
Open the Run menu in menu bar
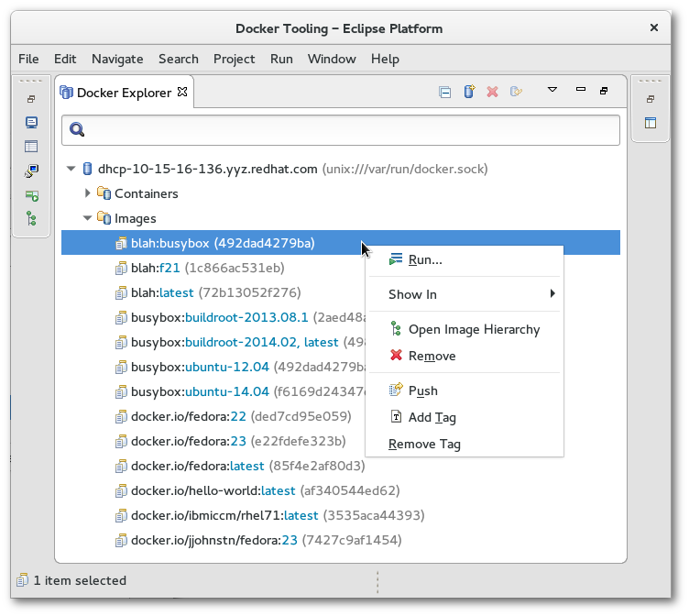click(x=281, y=59)
